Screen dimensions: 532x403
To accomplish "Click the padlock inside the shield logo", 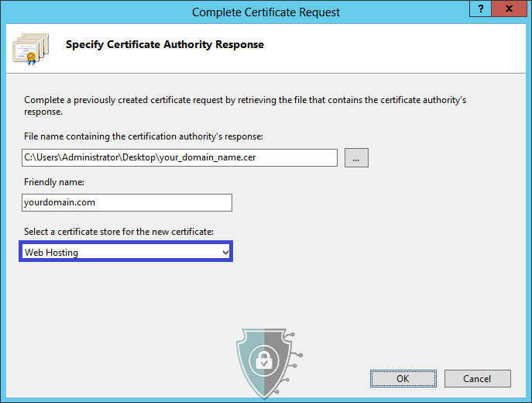I will (264, 360).
